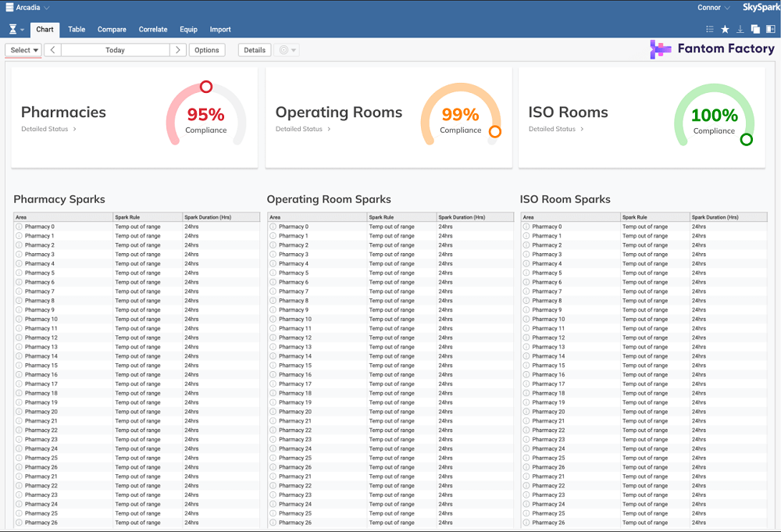Switch to the Table tab
The width and height of the screenshot is (781, 532).
tap(77, 30)
